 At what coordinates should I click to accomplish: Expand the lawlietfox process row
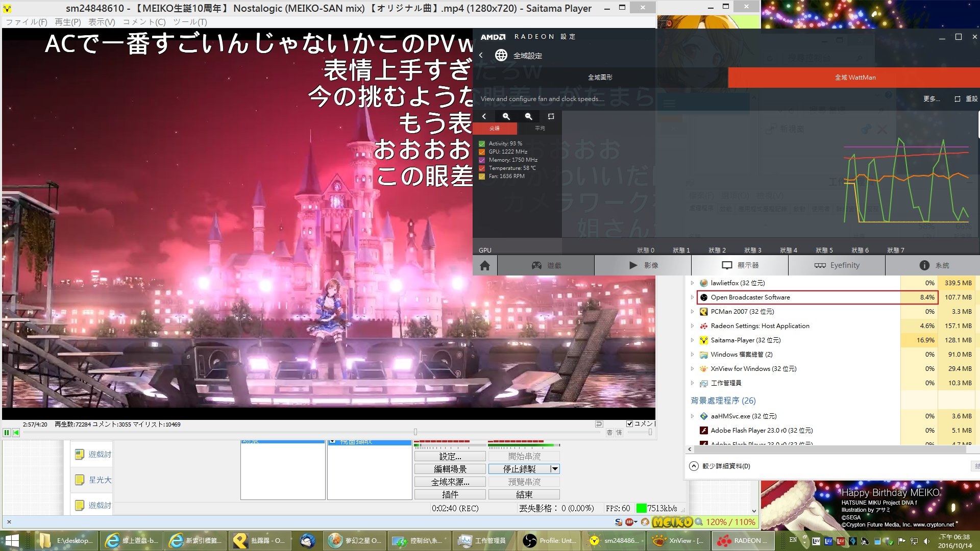692,283
